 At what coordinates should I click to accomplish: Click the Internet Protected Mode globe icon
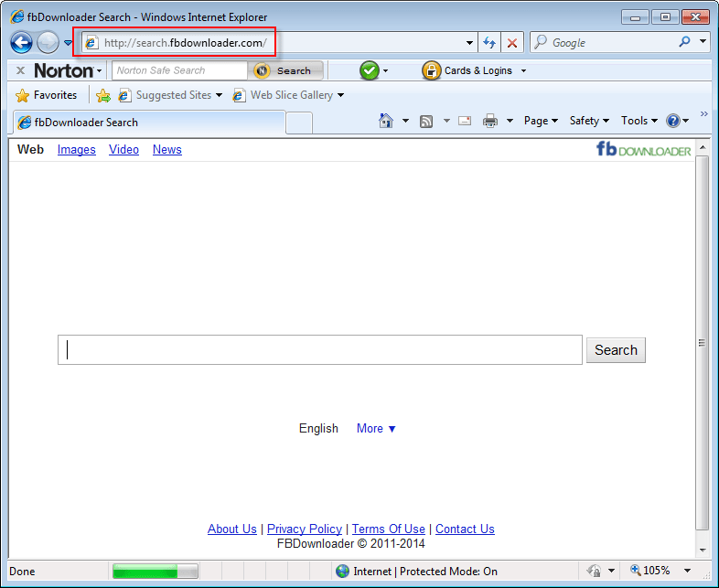tap(342, 571)
